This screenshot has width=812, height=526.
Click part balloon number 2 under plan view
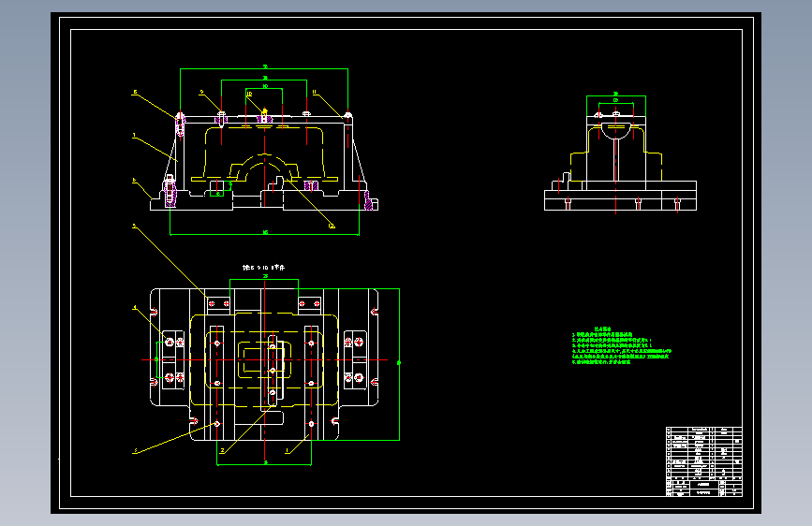pos(222,450)
